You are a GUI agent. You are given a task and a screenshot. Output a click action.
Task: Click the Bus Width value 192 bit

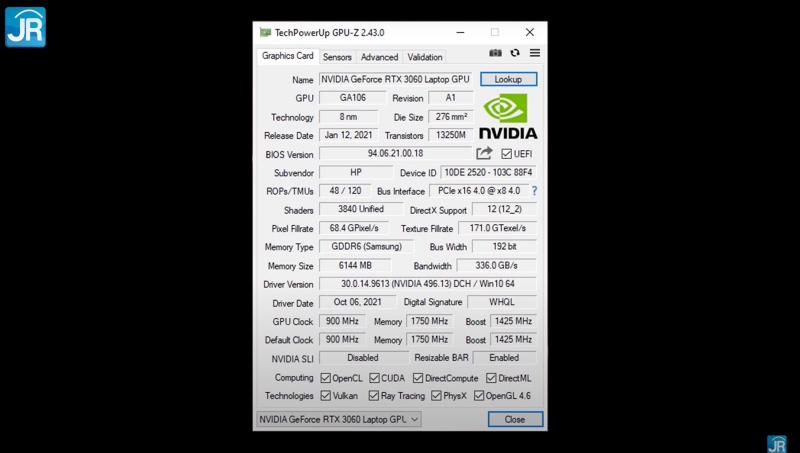tap(504, 246)
